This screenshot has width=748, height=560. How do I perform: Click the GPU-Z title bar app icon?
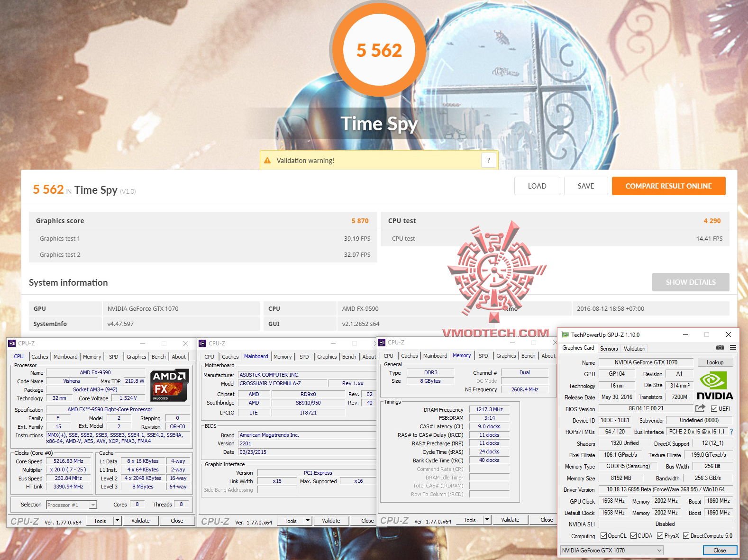tap(565, 334)
